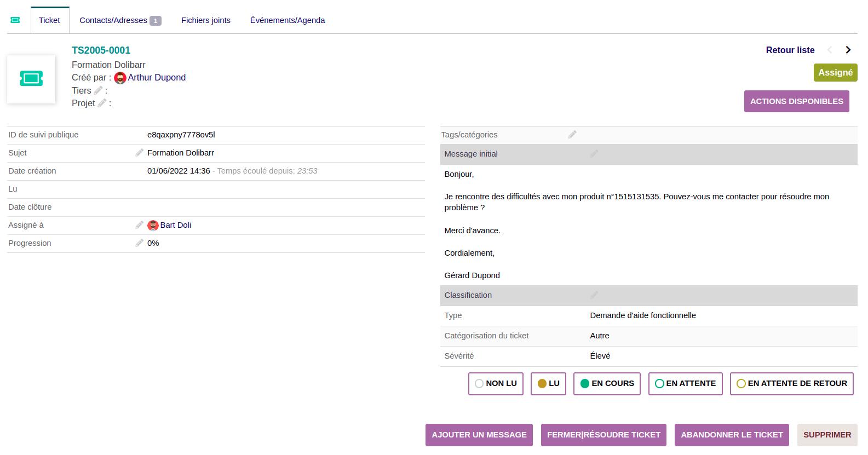Click the Retour liste link
Viewport: 868px width, 455px height.
[790, 50]
